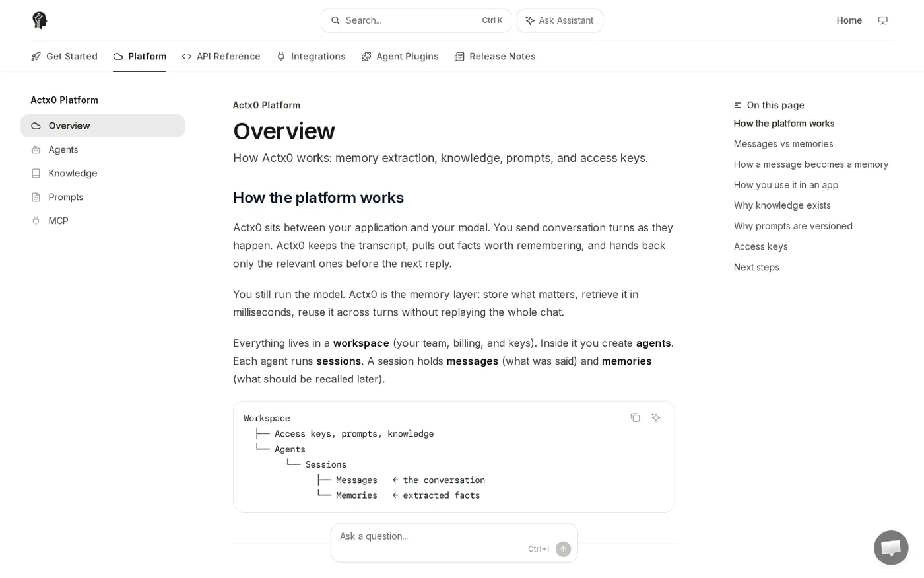Click the cloud icon beside sidebar Overview

coord(36,126)
